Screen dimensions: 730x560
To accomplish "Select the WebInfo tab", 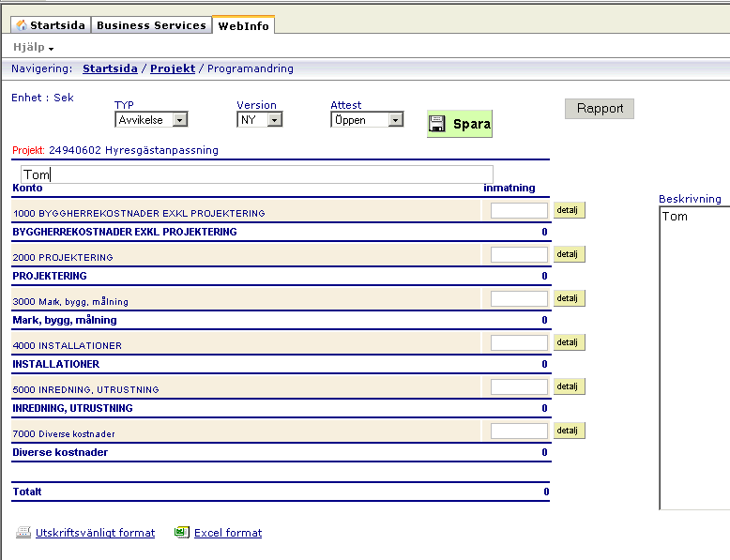I will (x=243, y=25).
